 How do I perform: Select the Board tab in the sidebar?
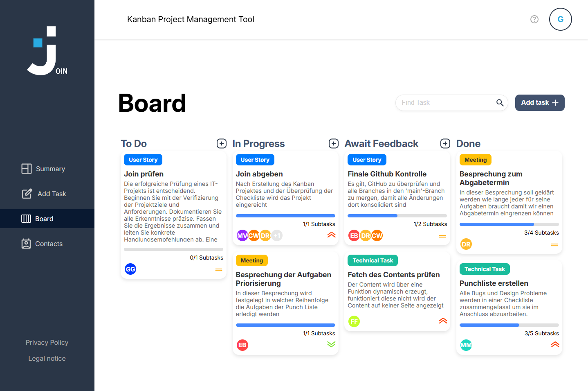click(43, 219)
